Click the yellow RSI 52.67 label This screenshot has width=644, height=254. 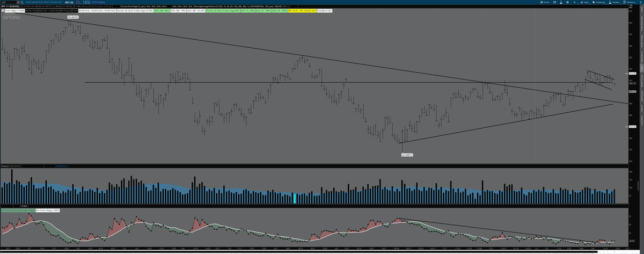(302, 11)
